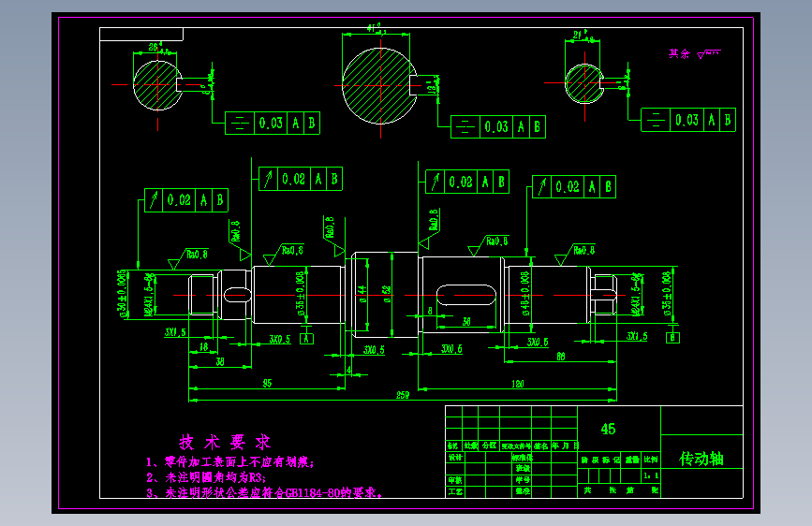Image resolution: width=812 pixels, height=526 pixels.
Task: Select datum label 'A' box
Action: click(x=306, y=339)
